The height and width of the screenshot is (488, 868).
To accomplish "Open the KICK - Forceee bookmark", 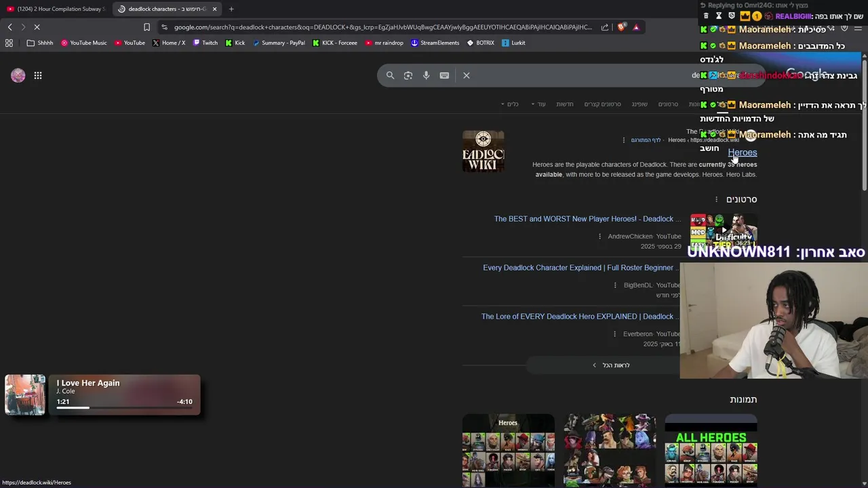I will (x=334, y=43).
